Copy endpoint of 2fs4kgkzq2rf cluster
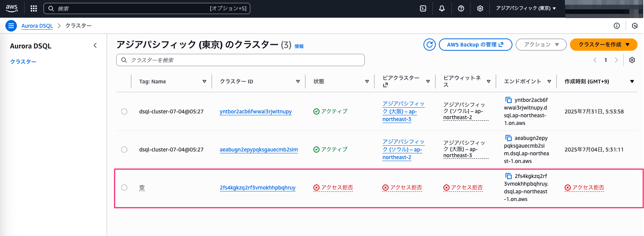Viewport: 644px width, 236px height. pyautogui.click(x=509, y=176)
